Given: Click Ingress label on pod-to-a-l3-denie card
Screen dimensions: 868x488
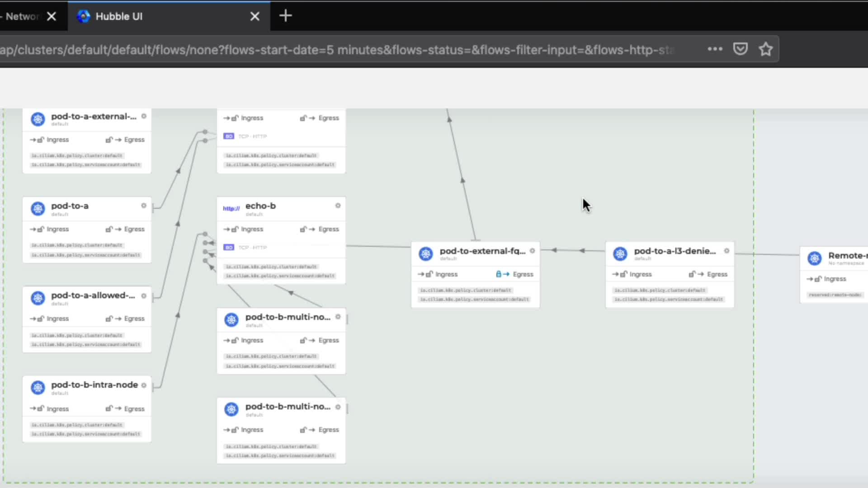Looking at the screenshot, I should click(x=640, y=274).
